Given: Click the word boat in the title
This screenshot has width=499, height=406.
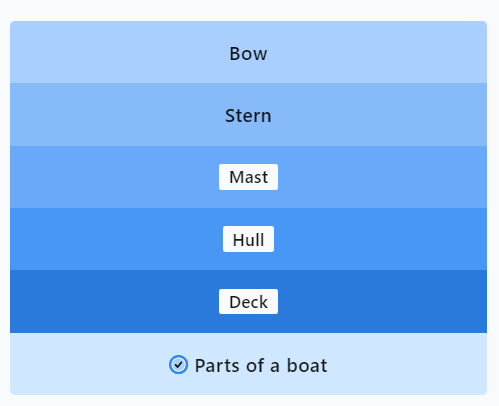Looking at the screenshot, I should pyautogui.click(x=307, y=365).
